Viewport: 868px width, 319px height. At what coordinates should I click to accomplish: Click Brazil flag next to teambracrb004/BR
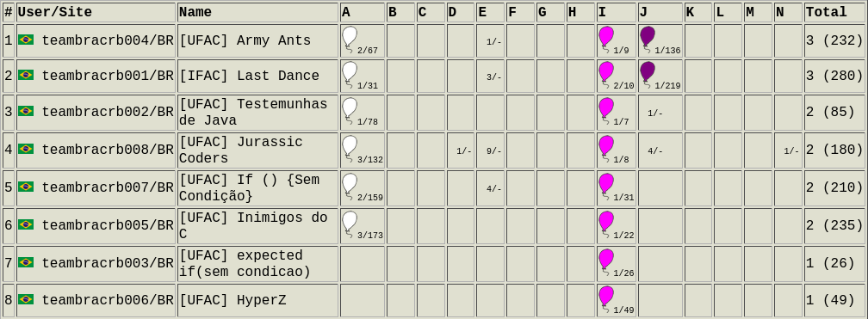tap(26, 40)
